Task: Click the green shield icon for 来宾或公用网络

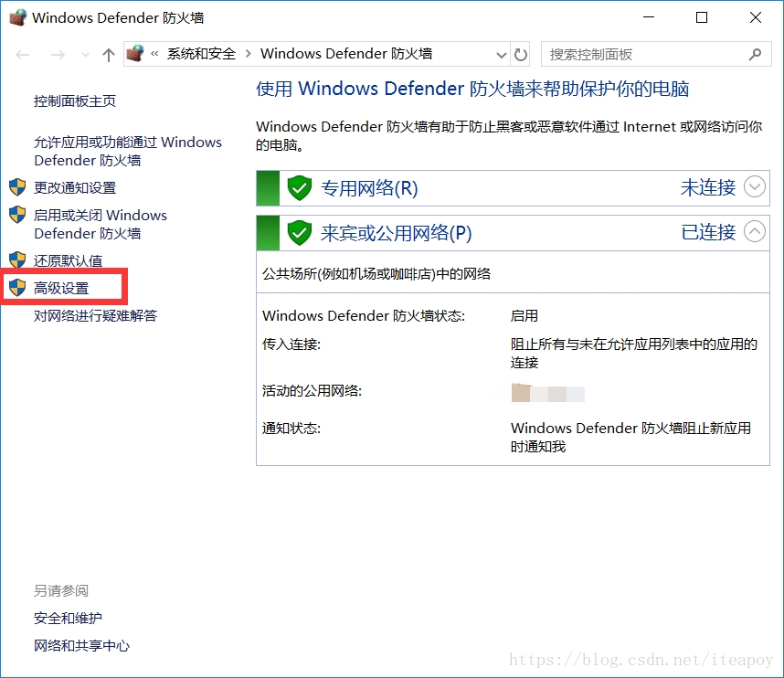Action: (x=300, y=233)
